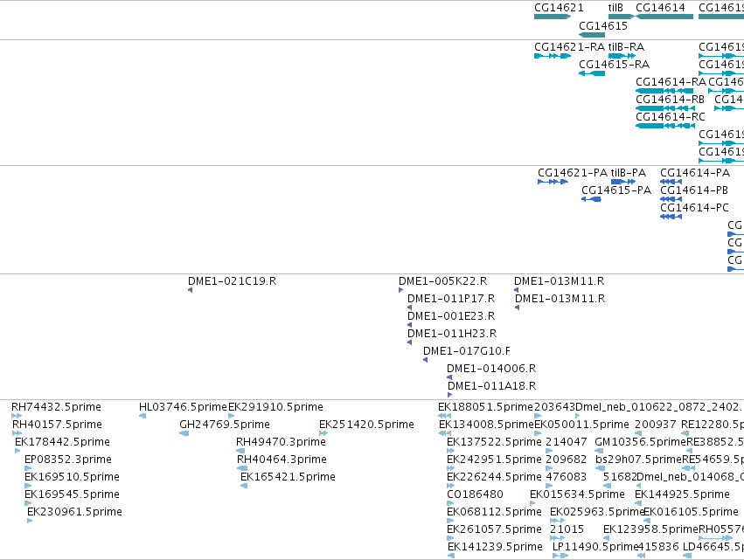Select the CG14614 gene bar

(664, 17)
